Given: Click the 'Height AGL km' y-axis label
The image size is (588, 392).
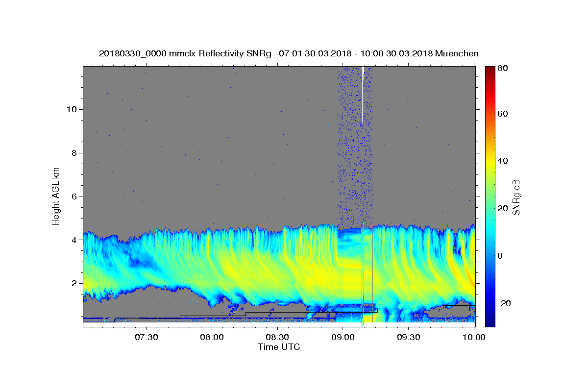Looking at the screenshot, I should click(56, 196).
